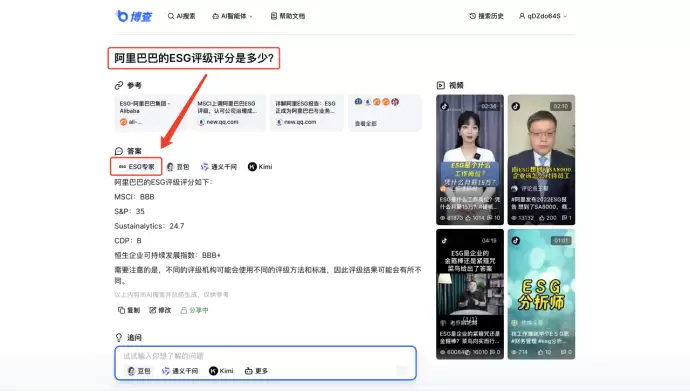This screenshot has width=690, height=392.
Task: Play the 02:10 video about SA8000
Action: pos(541,160)
